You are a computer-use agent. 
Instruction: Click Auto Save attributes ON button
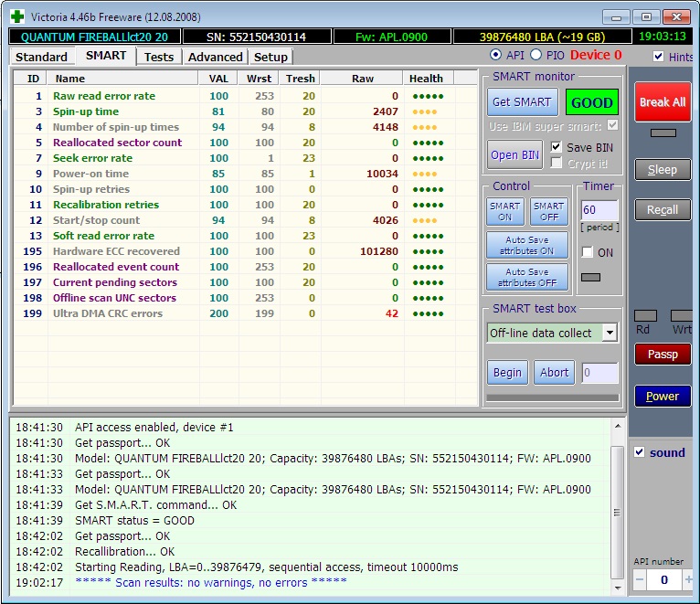(x=527, y=245)
